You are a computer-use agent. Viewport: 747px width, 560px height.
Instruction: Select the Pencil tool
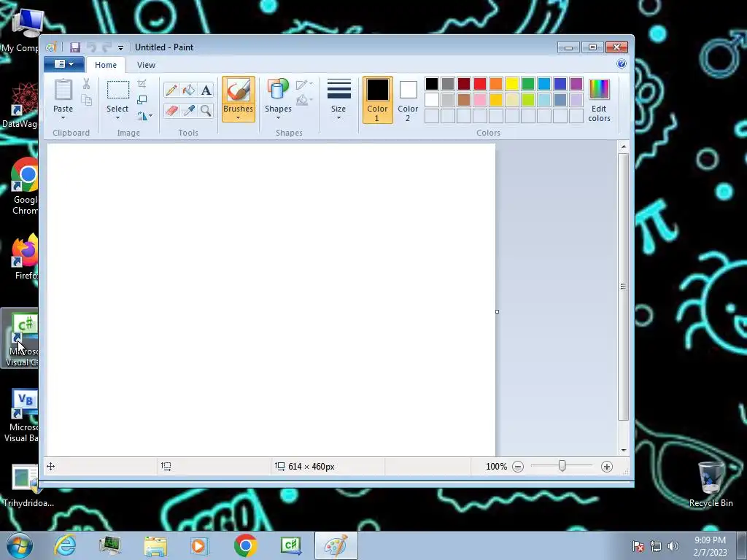(x=171, y=90)
